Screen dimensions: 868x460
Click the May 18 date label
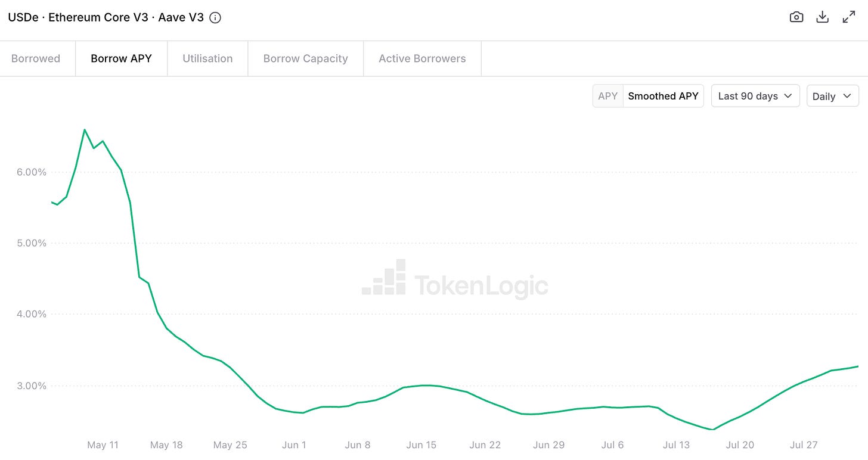point(166,445)
